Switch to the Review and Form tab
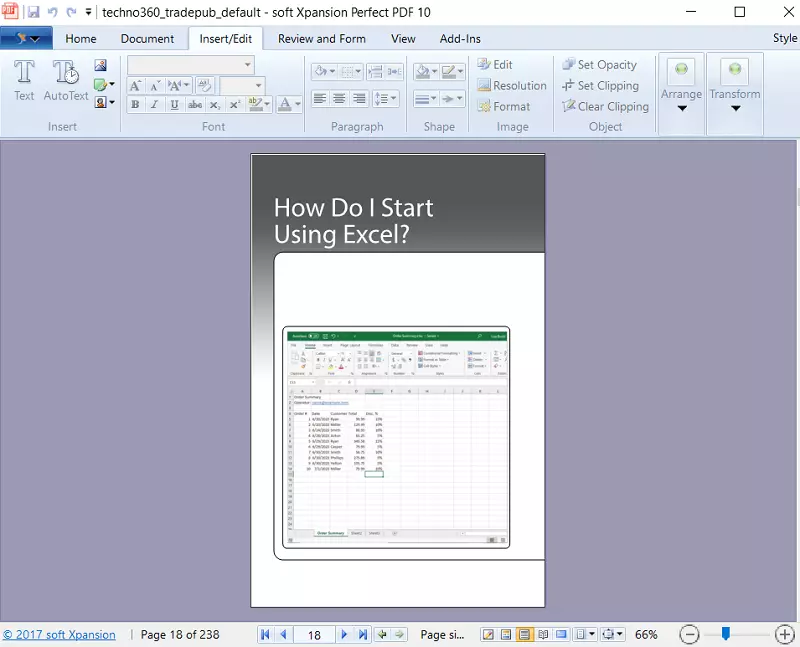 [x=321, y=39]
